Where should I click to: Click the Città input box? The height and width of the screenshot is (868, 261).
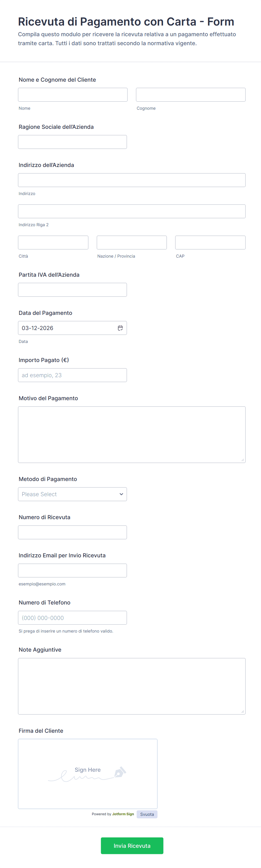tap(53, 243)
